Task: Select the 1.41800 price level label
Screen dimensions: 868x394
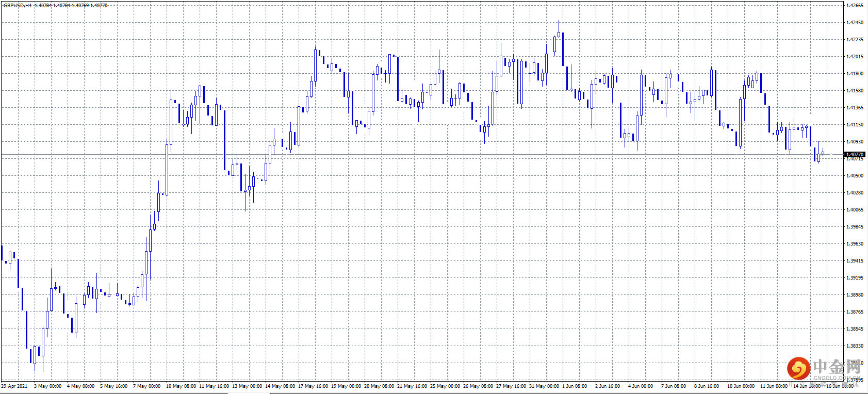Action: tap(855, 74)
